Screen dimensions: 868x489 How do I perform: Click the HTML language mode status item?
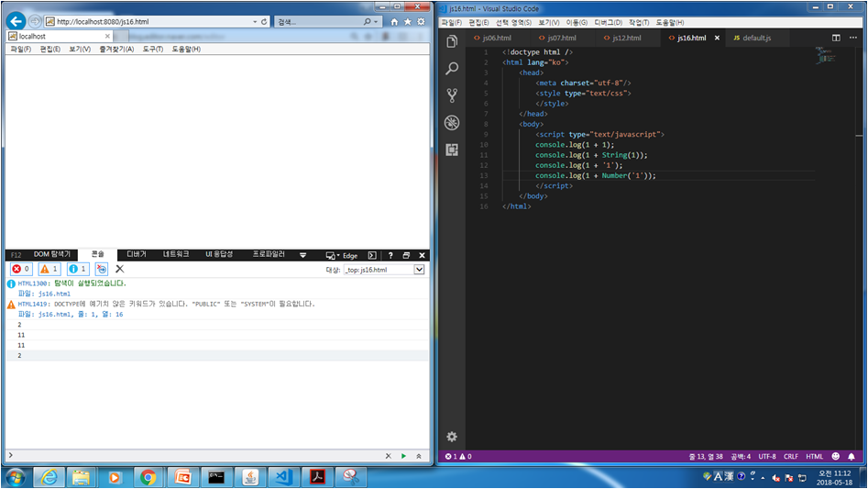[x=814, y=456]
